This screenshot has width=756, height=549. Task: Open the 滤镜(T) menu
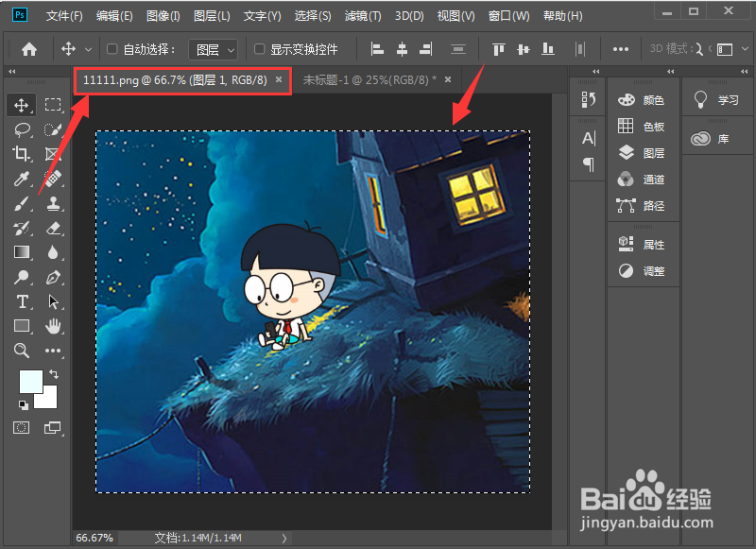point(363,16)
